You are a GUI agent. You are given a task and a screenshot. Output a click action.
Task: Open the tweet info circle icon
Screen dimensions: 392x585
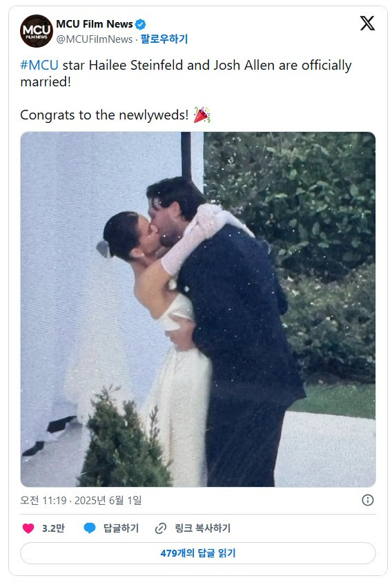(367, 500)
